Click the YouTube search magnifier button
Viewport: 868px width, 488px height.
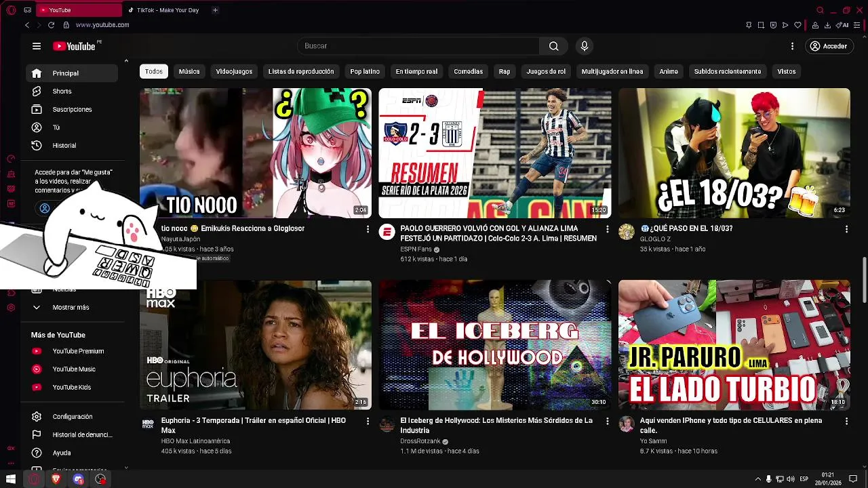tap(554, 46)
